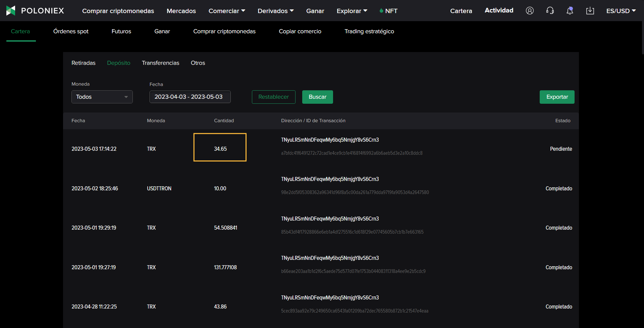The height and width of the screenshot is (328, 644).
Task: Switch to the Retiradas tab
Action: tap(84, 63)
